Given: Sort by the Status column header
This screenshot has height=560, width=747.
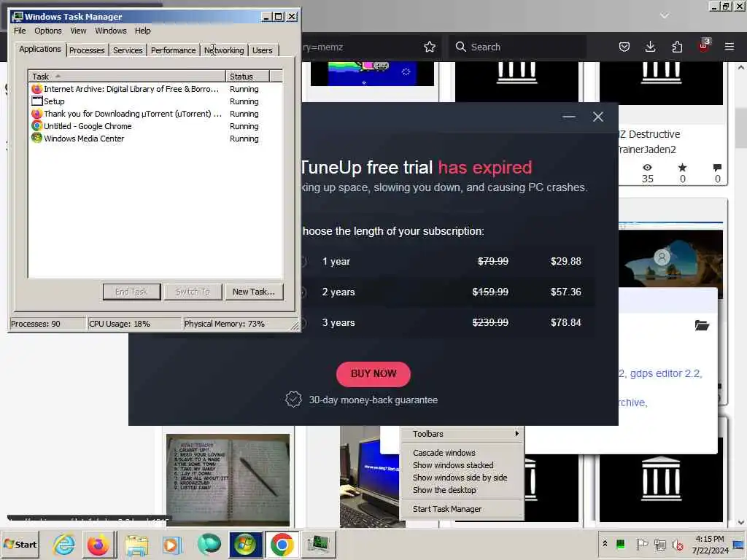Looking at the screenshot, I should tap(247, 76).
